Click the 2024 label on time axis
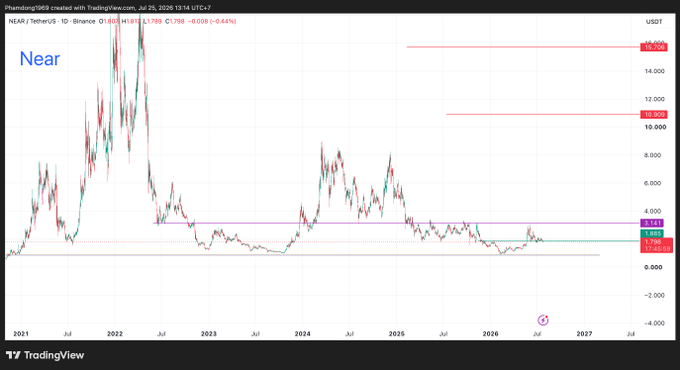 (x=302, y=334)
